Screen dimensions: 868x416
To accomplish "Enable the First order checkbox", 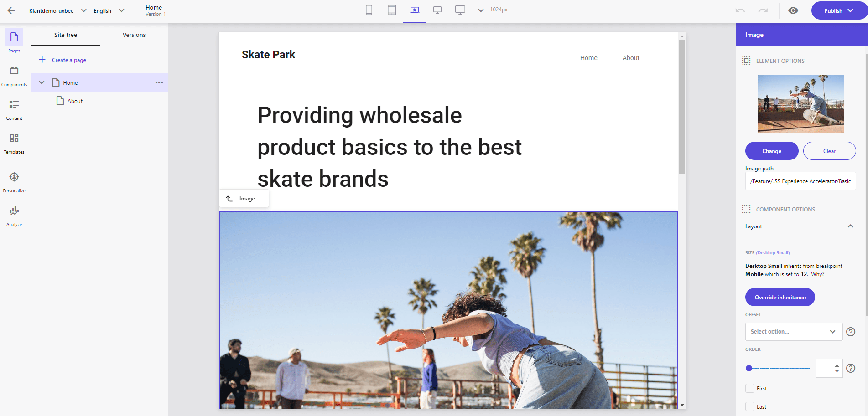I will (x=750, y=388).
